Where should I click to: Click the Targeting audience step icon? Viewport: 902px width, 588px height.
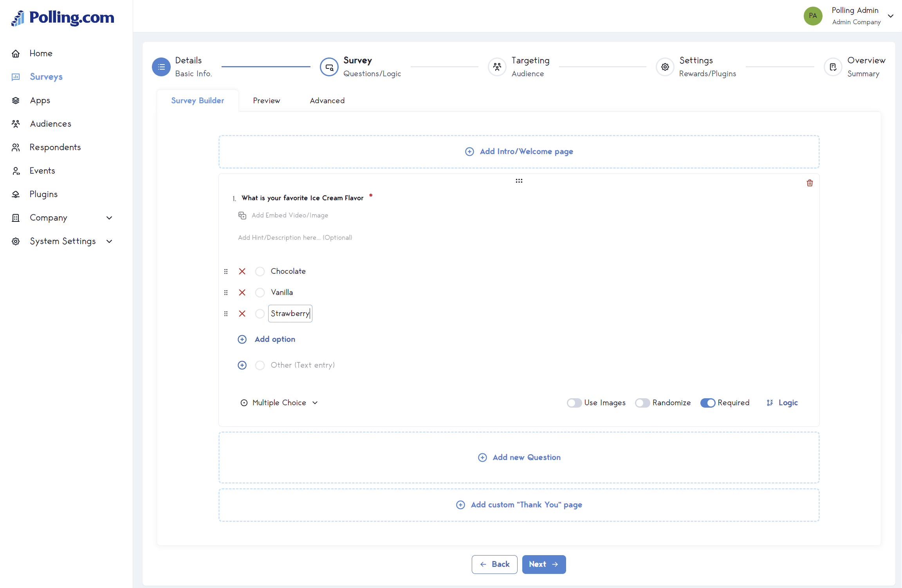tap(497, 67)
